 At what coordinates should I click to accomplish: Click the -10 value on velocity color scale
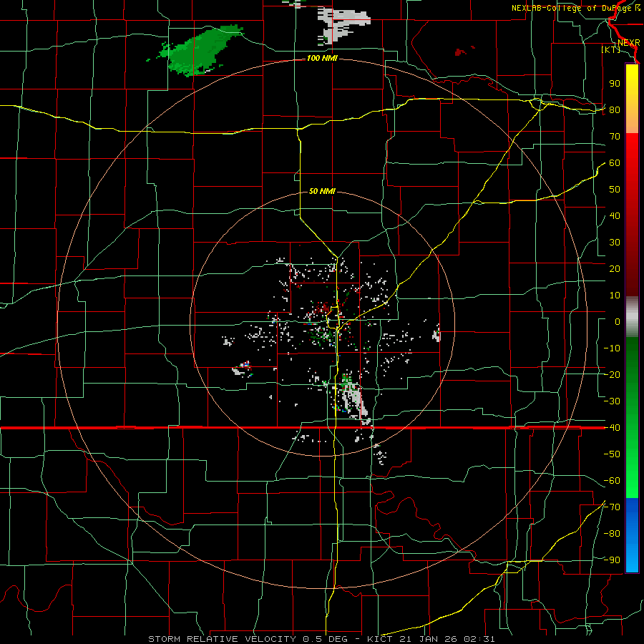pos(612,348)
